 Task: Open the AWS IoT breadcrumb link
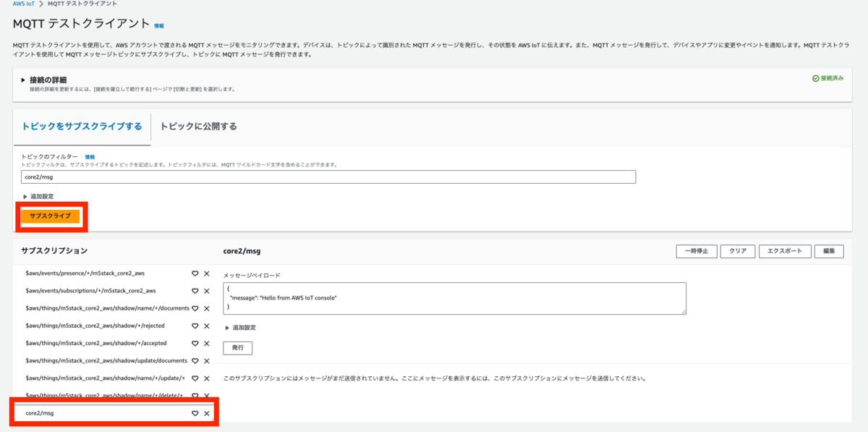coord(24,4)
